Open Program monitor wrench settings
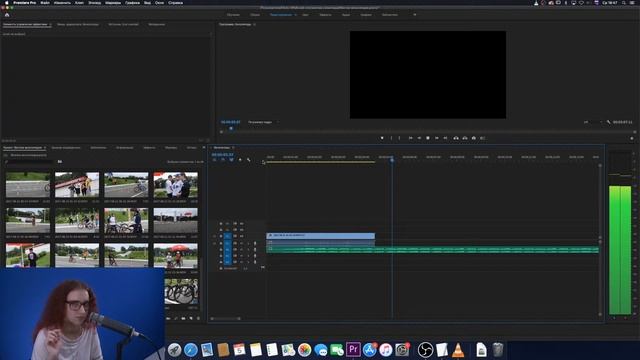Image resolution: width=640 pixels, height=360 pixels. click(608, 122)
